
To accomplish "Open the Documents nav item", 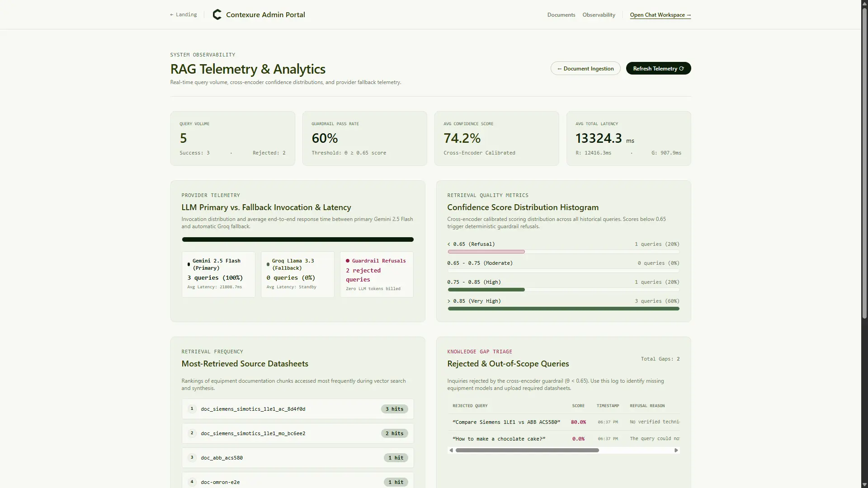I will click(561, 15).
